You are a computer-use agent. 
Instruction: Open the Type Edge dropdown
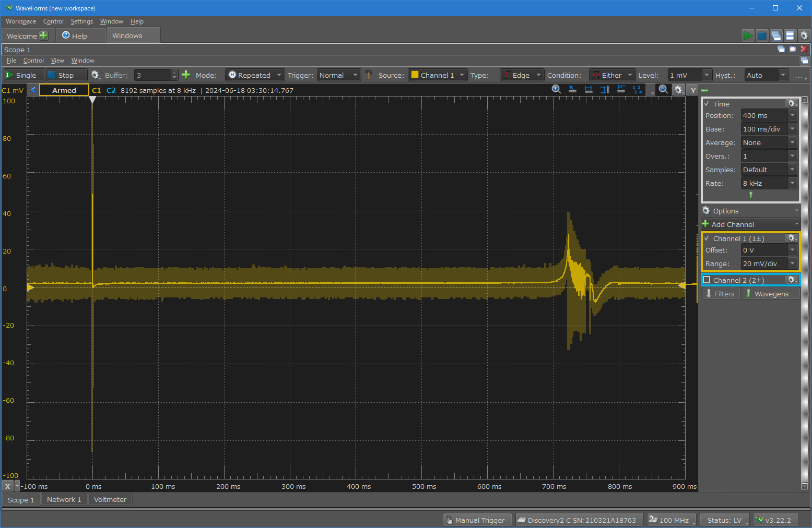tap(522, 75)
